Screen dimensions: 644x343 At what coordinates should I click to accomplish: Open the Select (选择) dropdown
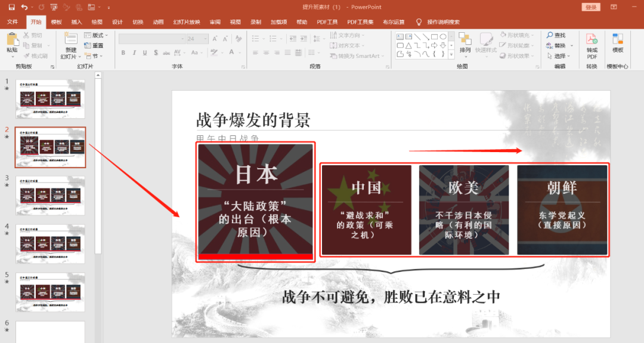click(559, 56)
